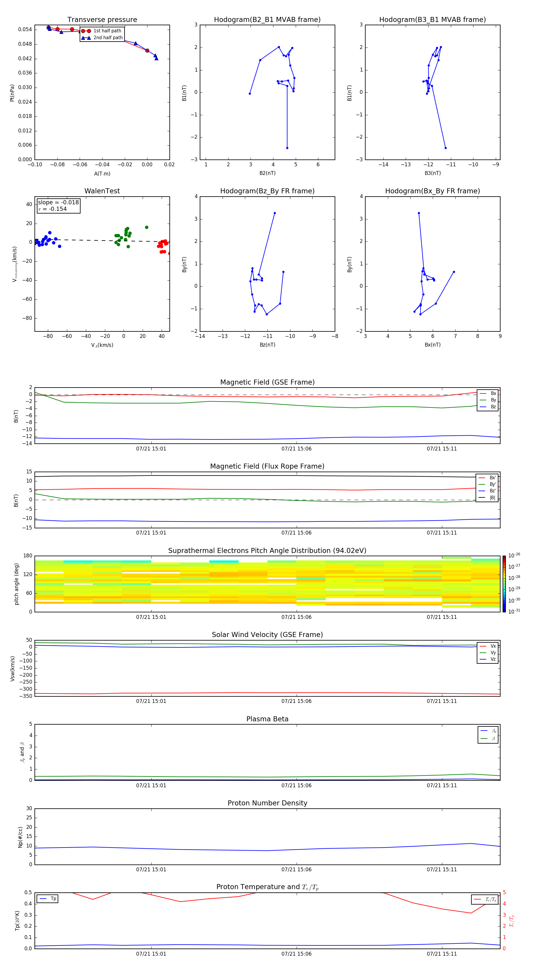Click '07/21 15:06' under the Plasma Beta panel
The height and width of the screenshot is (980, 535).
pyautogui.click(x=296, y=785)
